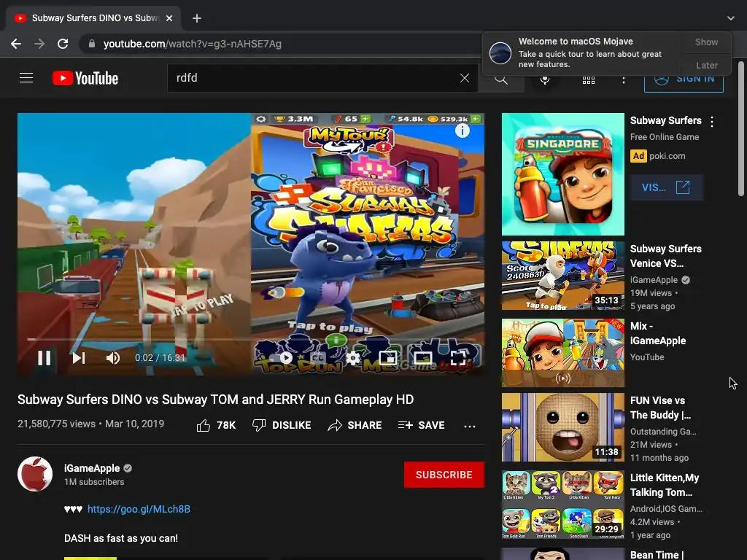
Task: Click the page vertical scrollbar
Action: pos(741,128)
